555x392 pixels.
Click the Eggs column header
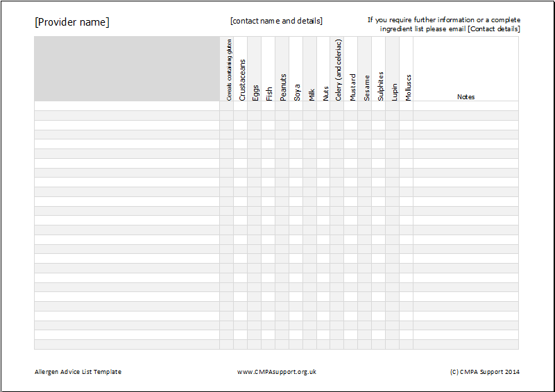pos(255,93)
